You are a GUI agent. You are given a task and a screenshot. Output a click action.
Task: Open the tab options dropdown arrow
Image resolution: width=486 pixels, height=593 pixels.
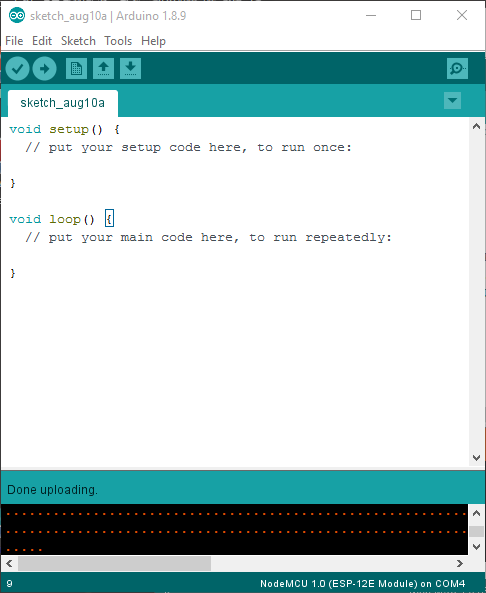pyautogui.click(x=452, y=101)
